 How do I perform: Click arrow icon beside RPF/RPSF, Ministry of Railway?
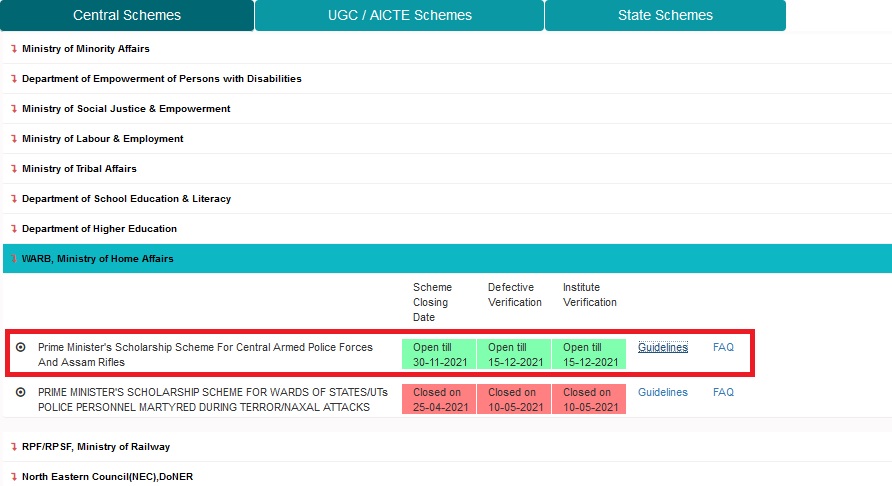click(14, 447)
